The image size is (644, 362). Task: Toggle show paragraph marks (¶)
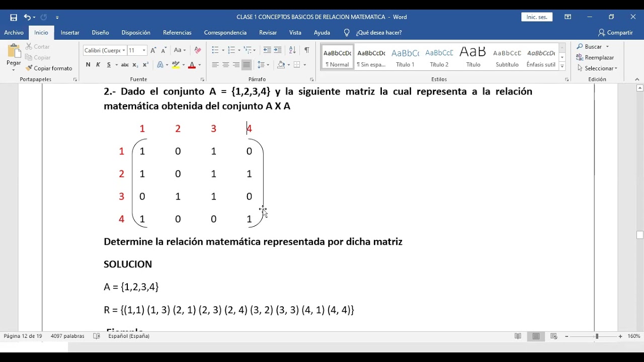click(307, 50)
